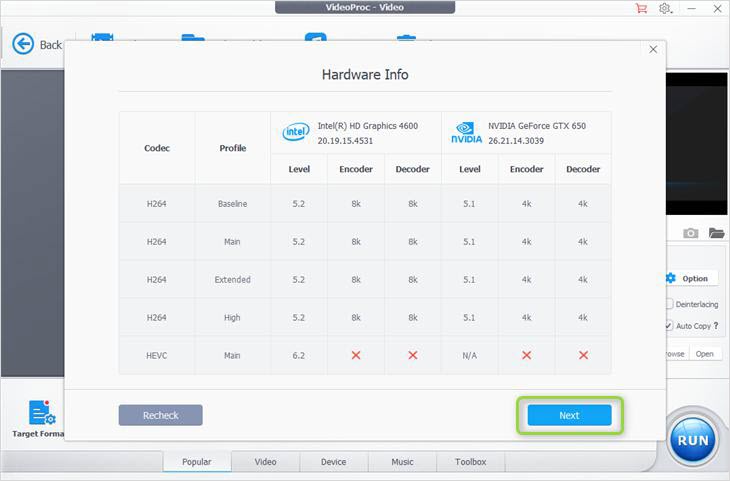Click the Back arrow icon
This screenshot has width=730, height=481.
(23, 44)
